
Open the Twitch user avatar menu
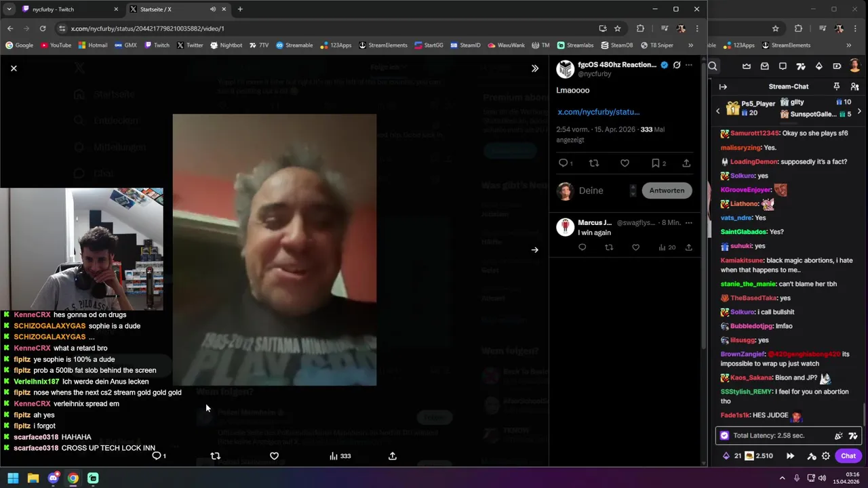pos(854,66)
